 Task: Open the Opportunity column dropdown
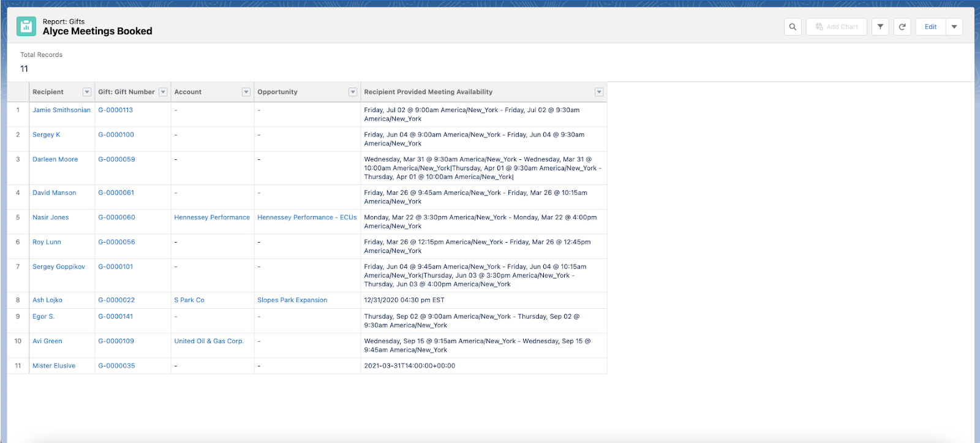(x=353, y=92)
